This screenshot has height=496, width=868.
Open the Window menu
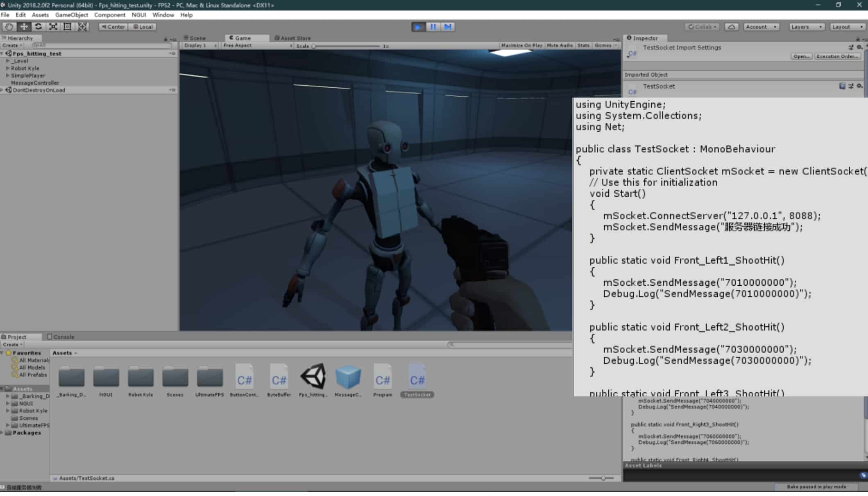pos(163,15)
